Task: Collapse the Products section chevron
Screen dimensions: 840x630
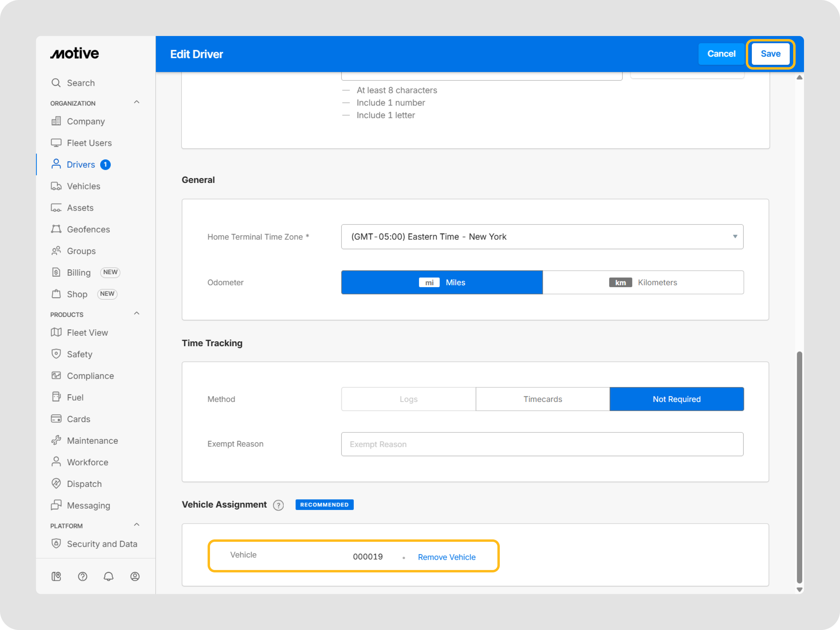Action: point(137,313)
